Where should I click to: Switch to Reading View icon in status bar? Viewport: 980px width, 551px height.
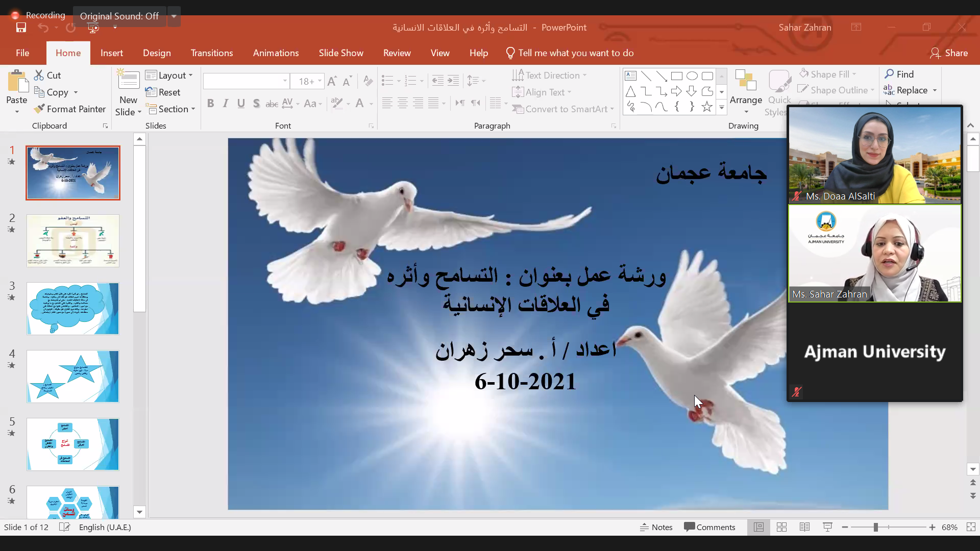click(x=804, y=527)
